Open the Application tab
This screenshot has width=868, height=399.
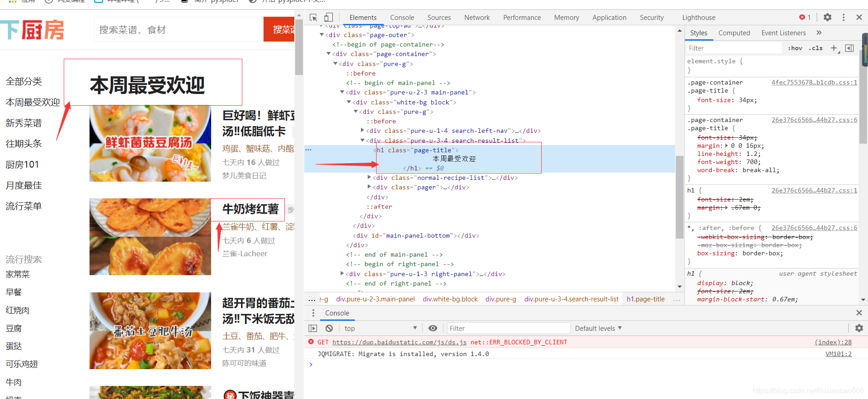pyautogui.click(x=609, y=18)
